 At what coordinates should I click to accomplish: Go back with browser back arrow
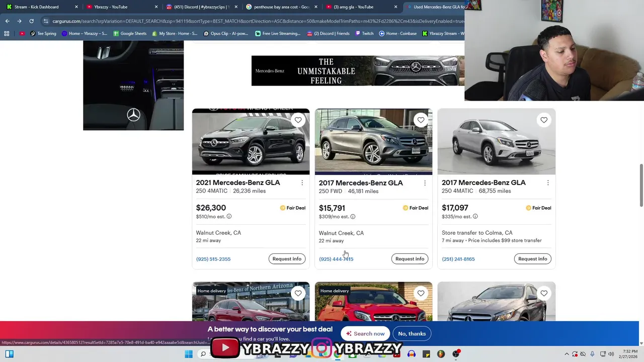[7, 21]
